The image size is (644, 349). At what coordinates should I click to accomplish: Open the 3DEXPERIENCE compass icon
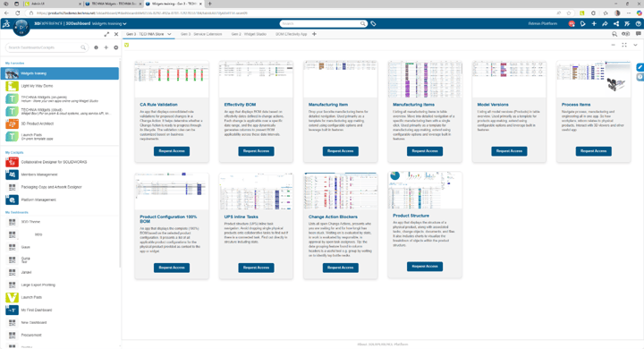pos(21,27)
